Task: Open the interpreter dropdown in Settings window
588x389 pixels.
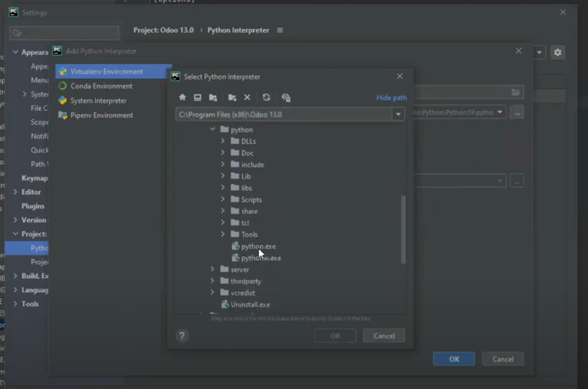Action: tap(540, 52)
